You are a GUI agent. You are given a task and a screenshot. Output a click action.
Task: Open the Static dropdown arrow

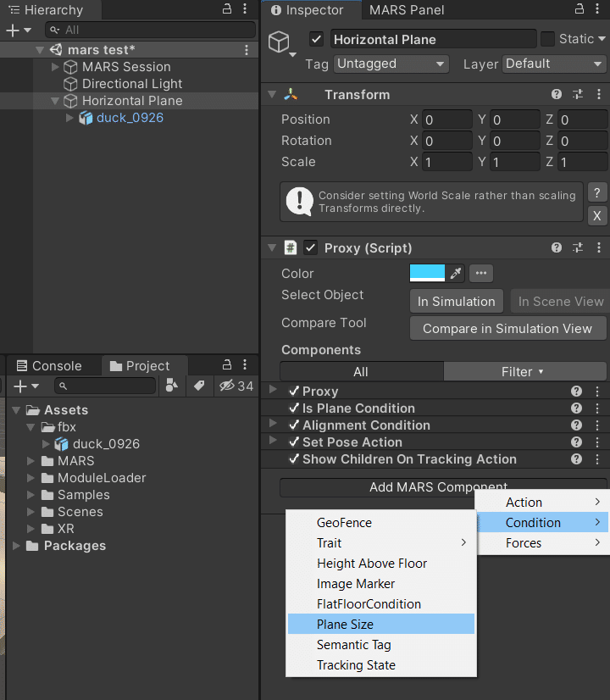[x=602, y=39]
